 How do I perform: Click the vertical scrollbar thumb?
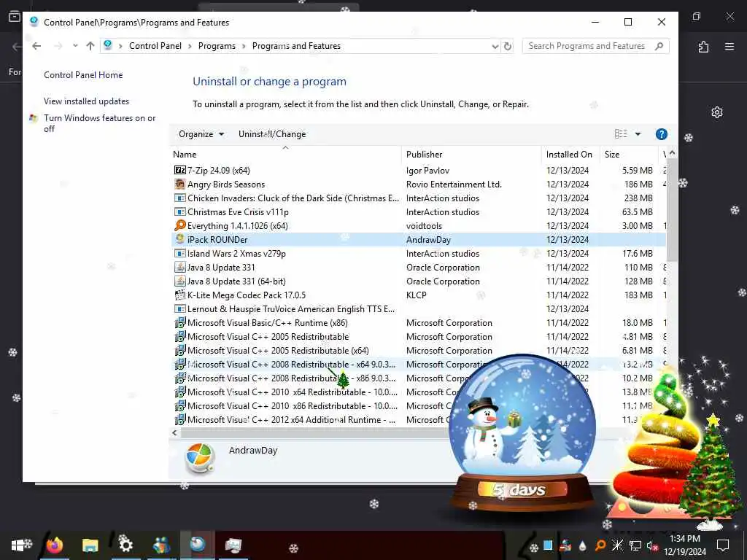coord(672,210)
